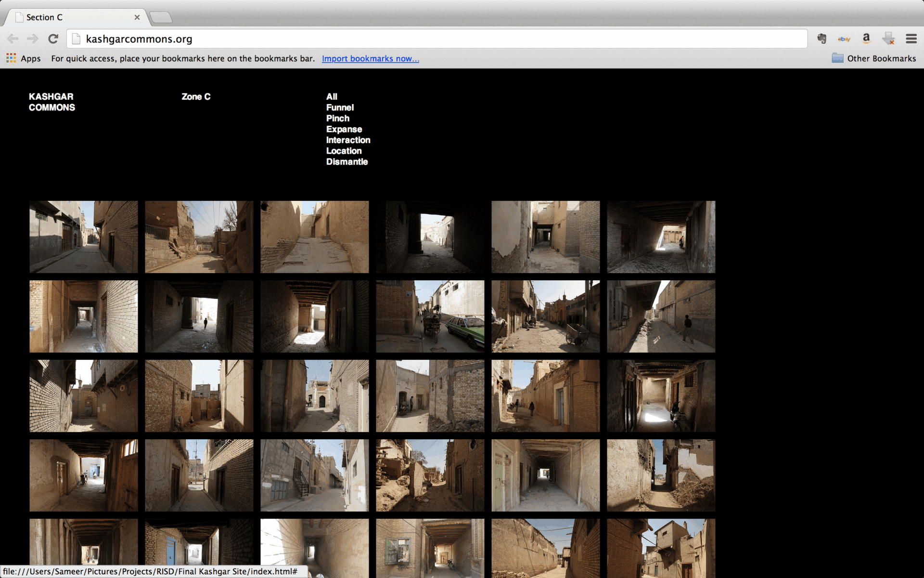Click the download blocker extension icon
Viewport: 924px width, 578px height.
pos(888,39)
